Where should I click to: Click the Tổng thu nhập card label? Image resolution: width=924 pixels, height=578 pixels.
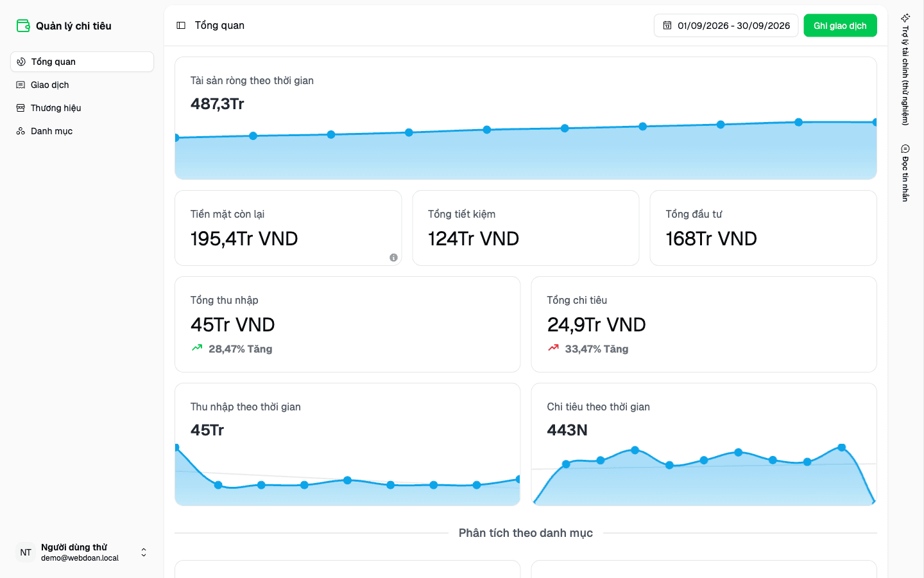[x=225, y=300]
